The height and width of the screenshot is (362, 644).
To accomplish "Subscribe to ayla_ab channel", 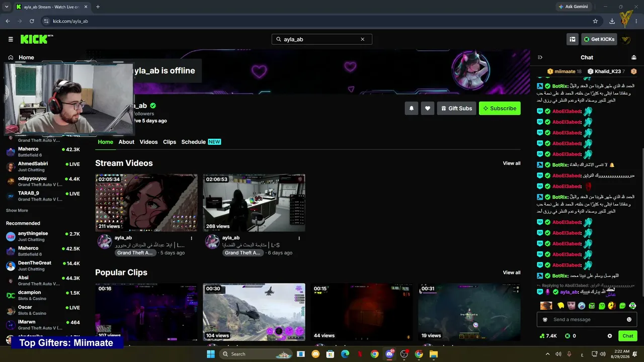I will pyautogui.click(x=500, y=108).
